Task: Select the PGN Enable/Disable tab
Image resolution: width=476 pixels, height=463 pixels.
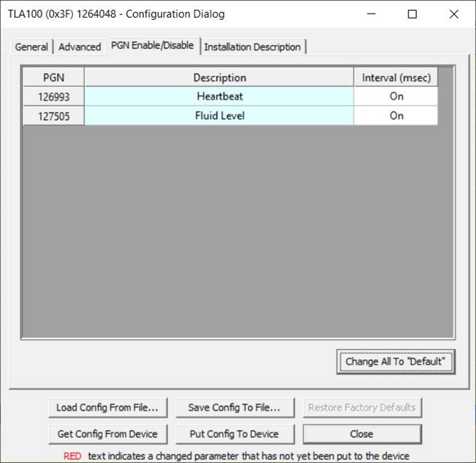Action: [x=152, y=46]
